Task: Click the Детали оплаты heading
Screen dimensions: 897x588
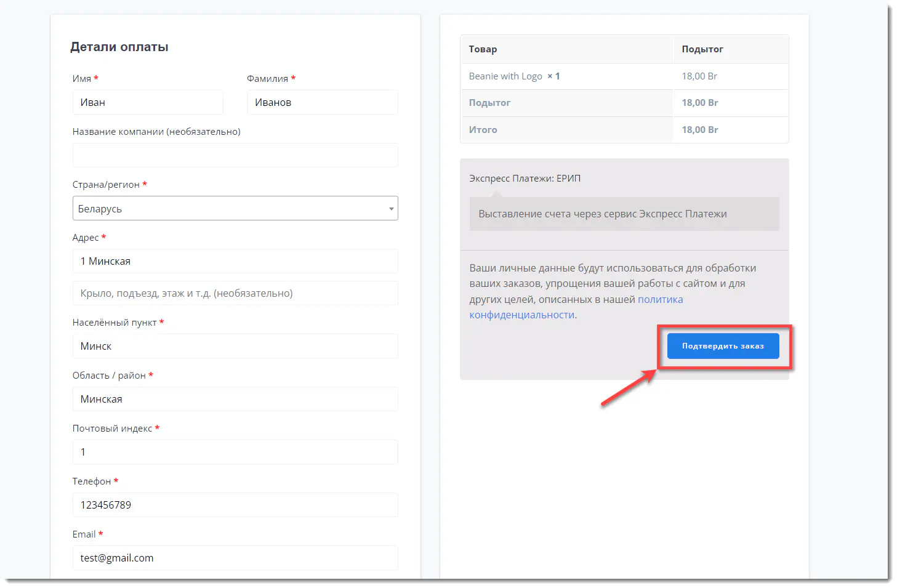Action: click(119, 47)
